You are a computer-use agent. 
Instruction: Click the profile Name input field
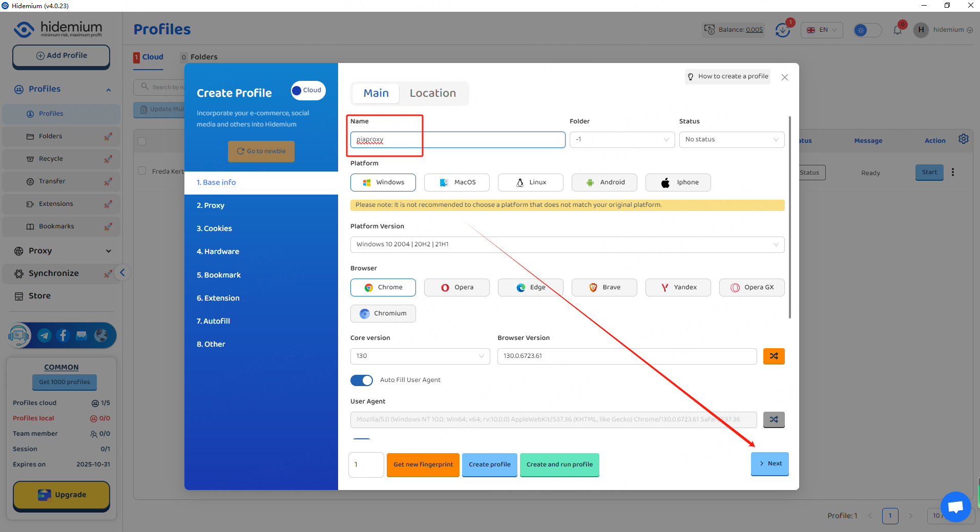click(x=457, y=139)
